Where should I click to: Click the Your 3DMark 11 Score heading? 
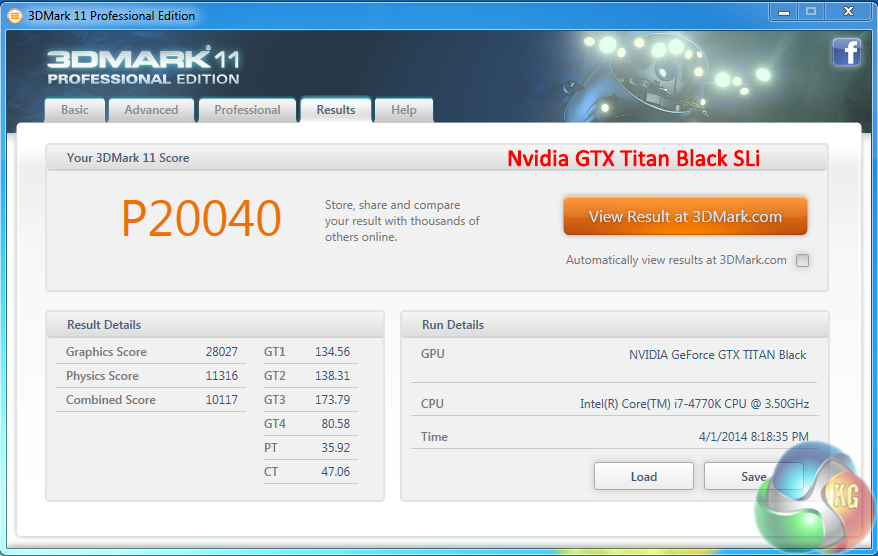[128, 158]
